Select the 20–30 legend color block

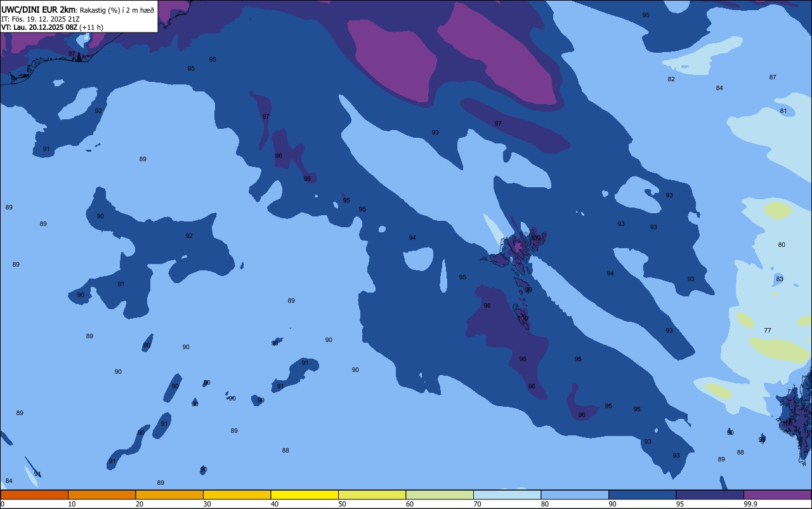pyautogui.click(x=169, y=494)
